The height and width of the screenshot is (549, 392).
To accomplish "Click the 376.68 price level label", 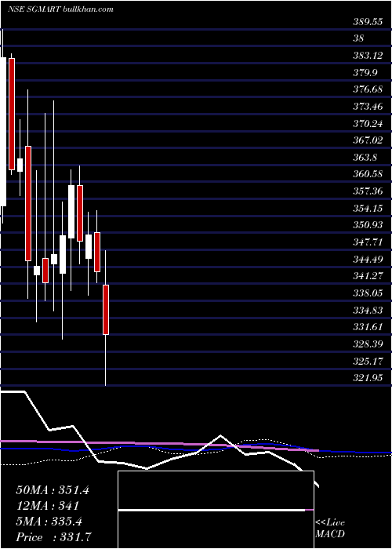I will 368,89.
